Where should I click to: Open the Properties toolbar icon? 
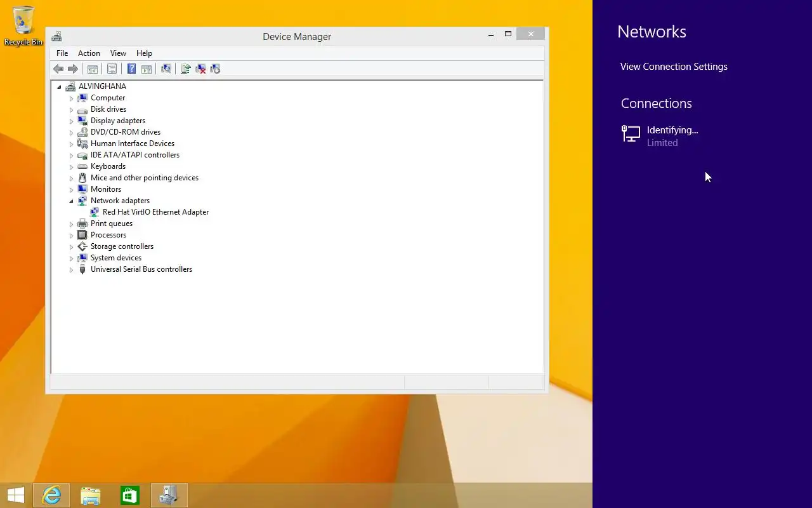point(112,69)
